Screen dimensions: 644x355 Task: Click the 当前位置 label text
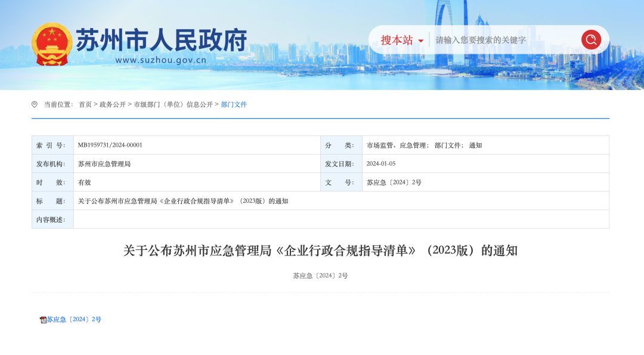click(x=58, y=104)
